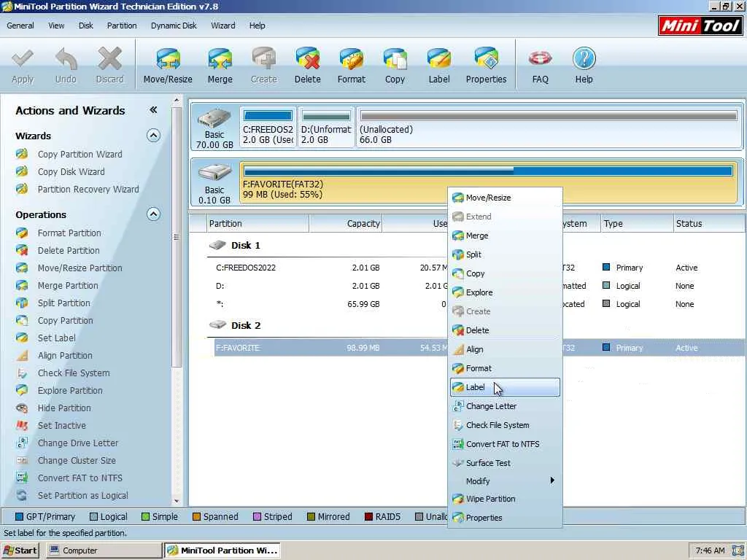Open the Dynamic Disk menu

[174, 26]
